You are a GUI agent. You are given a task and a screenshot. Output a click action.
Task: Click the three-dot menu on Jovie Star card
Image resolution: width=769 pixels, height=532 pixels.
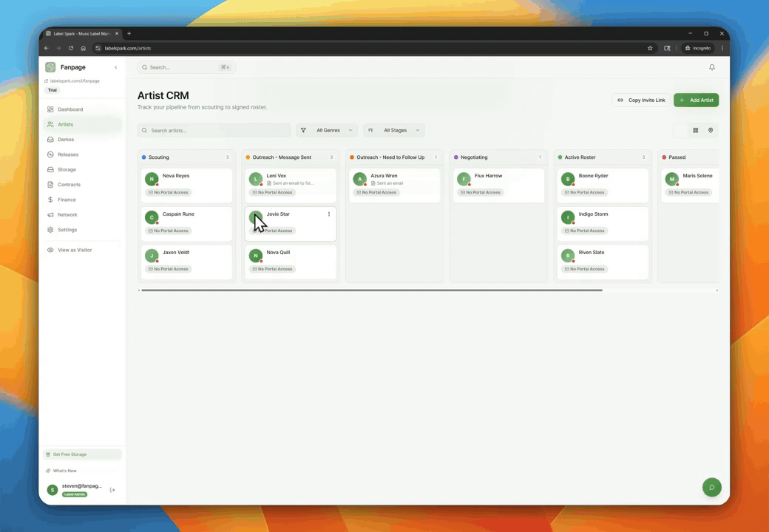pyautogui.click(x=329, y=214)
